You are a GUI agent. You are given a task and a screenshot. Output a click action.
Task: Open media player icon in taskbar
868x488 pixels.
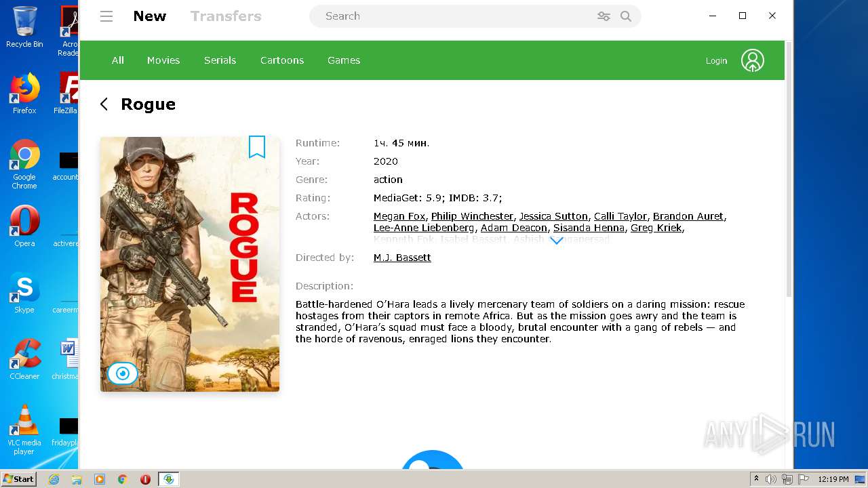coord(100,479)
